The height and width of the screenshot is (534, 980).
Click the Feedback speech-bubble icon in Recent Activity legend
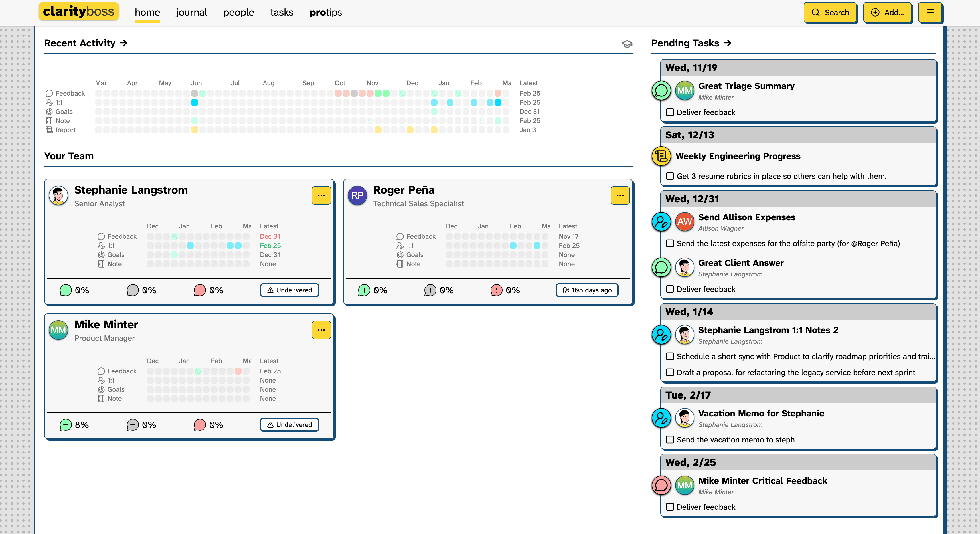point(49,93)
